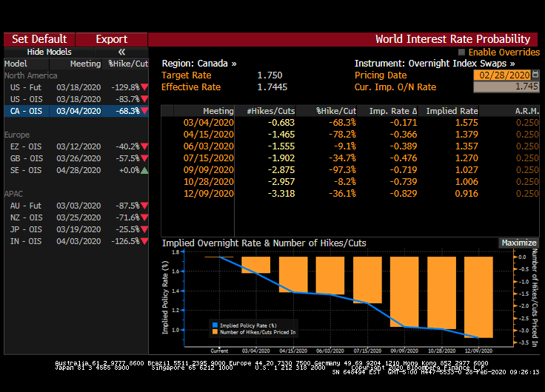Click the green up arrow on SE - OIS row

pos(144,170)
